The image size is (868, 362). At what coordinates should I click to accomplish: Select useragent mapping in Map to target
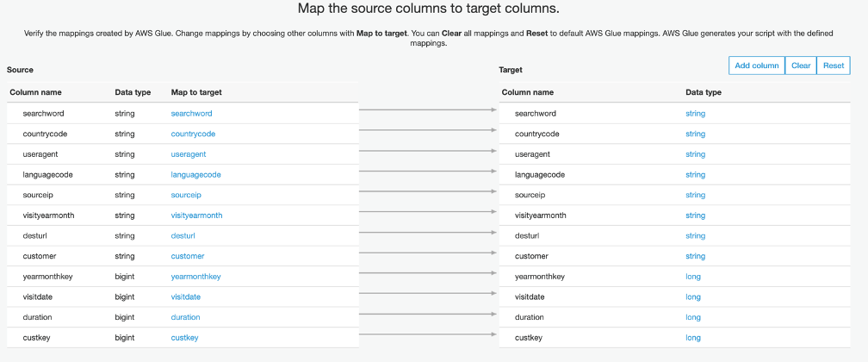189,154
